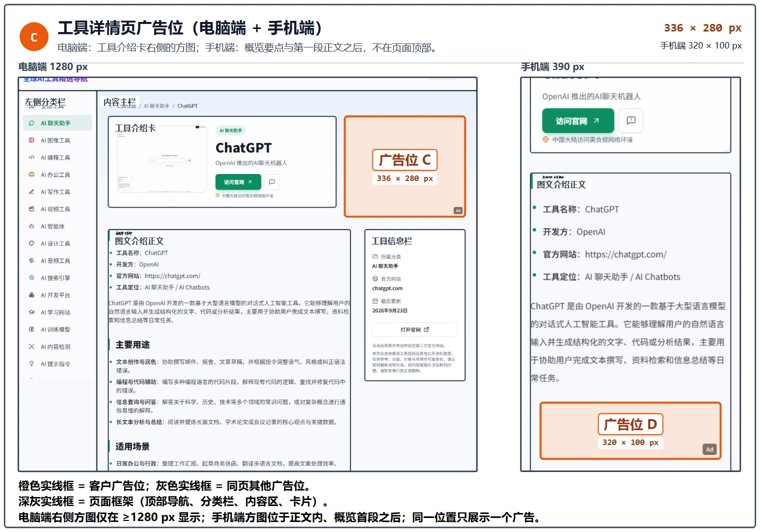Click the 打开官网 button in 工具信息栏
Screen dimensions: 760x532
(x=415, y=330)
